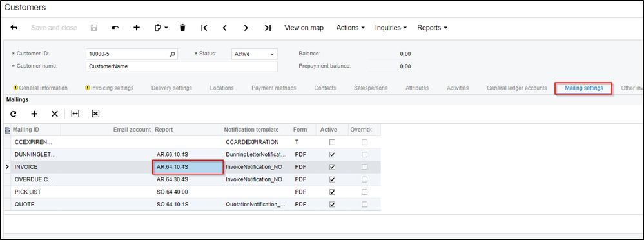This screenshot has height=240, width=644.
Task: Switch to Invoicing settings tab
Action: coord(109,88)
